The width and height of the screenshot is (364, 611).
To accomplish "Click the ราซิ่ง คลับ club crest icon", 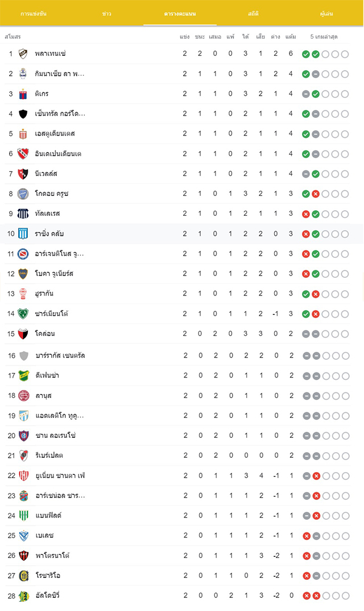I will click(x=23, y=234).
